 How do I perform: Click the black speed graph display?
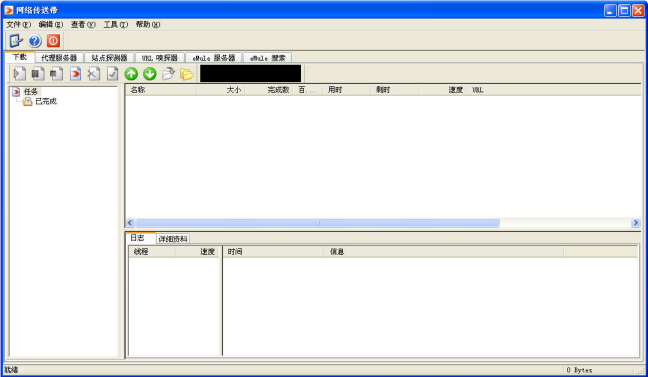pos(250,74)
